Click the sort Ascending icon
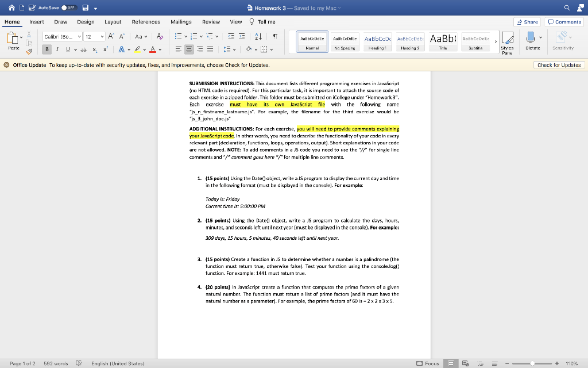The image size is (588, 368). (258, 37)
